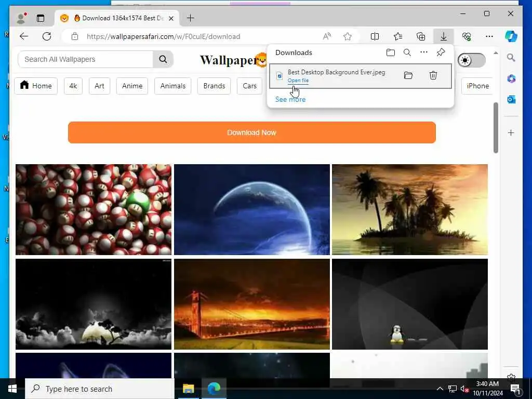Screen dimensions: 532x399
Task: Go to the Home category
Action: click(x=36, y=86)
